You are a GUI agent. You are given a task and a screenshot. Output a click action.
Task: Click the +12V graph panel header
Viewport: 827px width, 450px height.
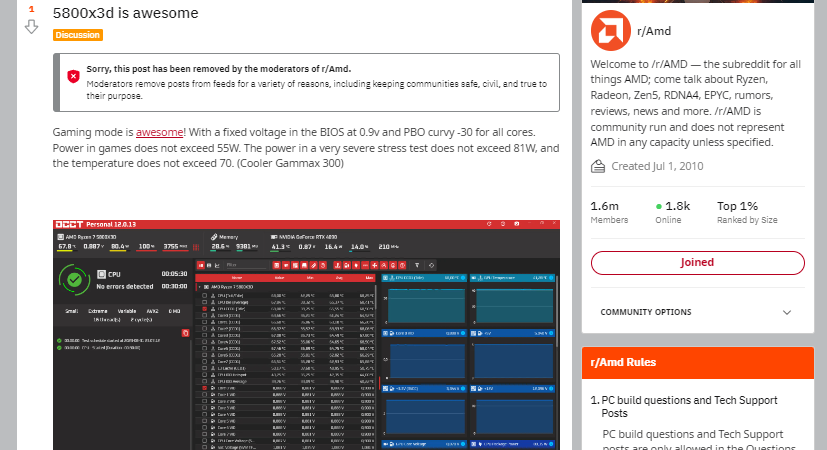point(513,388)
